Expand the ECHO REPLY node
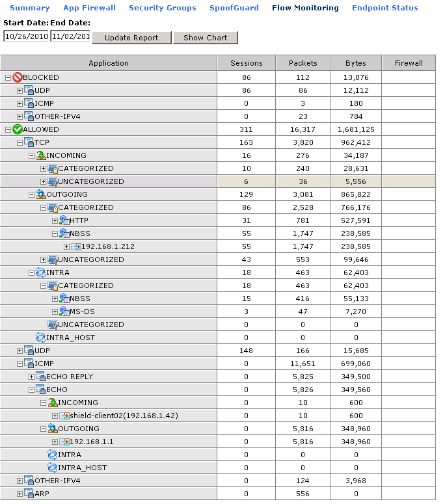The image size is (445, 504). click(x=31, y=377)
